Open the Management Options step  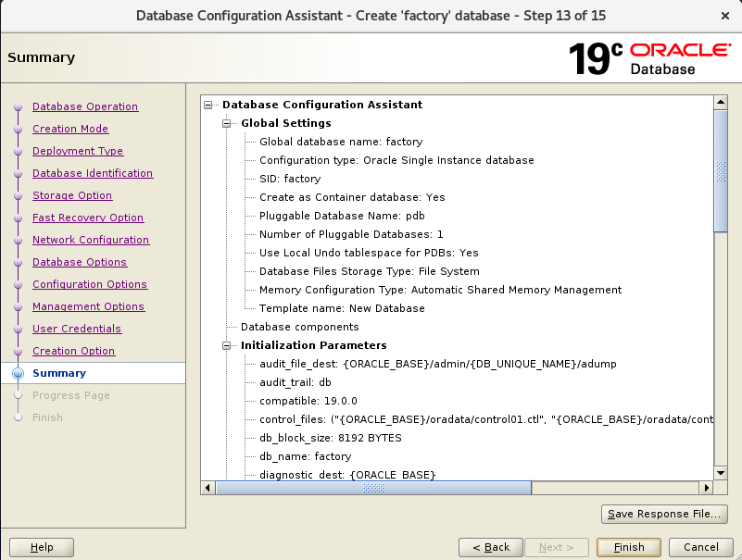tap(89, 306)
